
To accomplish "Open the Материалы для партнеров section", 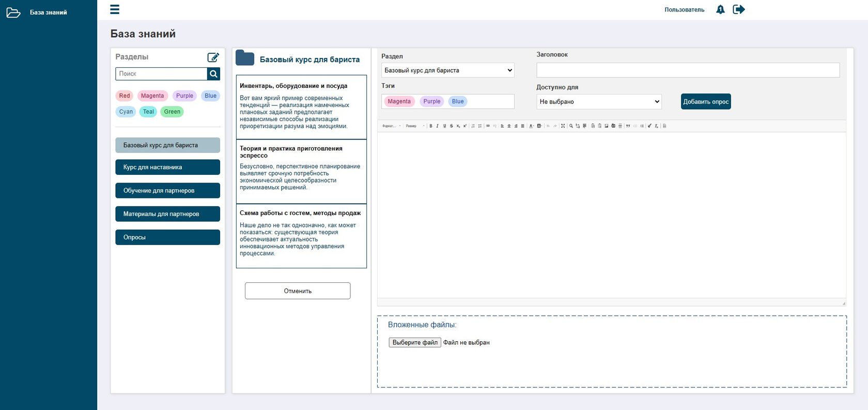I will click(168, 214).
